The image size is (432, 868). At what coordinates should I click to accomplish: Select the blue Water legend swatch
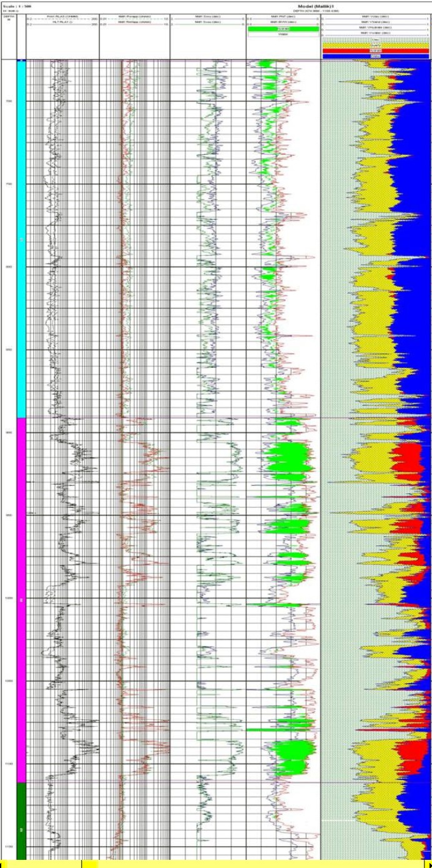tap(376, 56)
